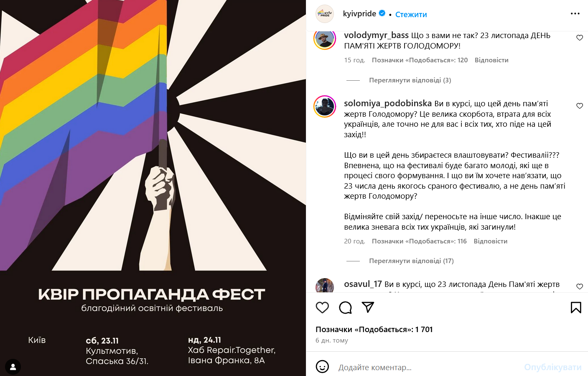
Task: Open the kyivpride username link
Action: click(359, 14)
